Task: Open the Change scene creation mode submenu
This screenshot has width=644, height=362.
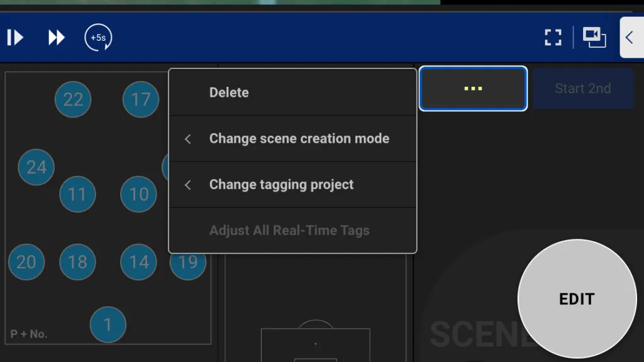Action: 293,139
